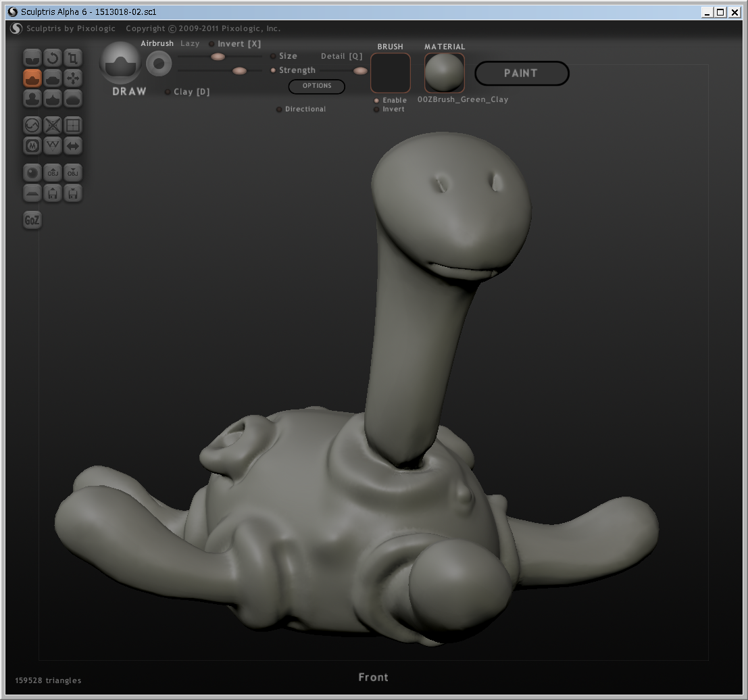This screenshot has height=700, width=748.
Task: Toggle the Size pressure dot
Action: pyautogui.click(x=273, y=56)
